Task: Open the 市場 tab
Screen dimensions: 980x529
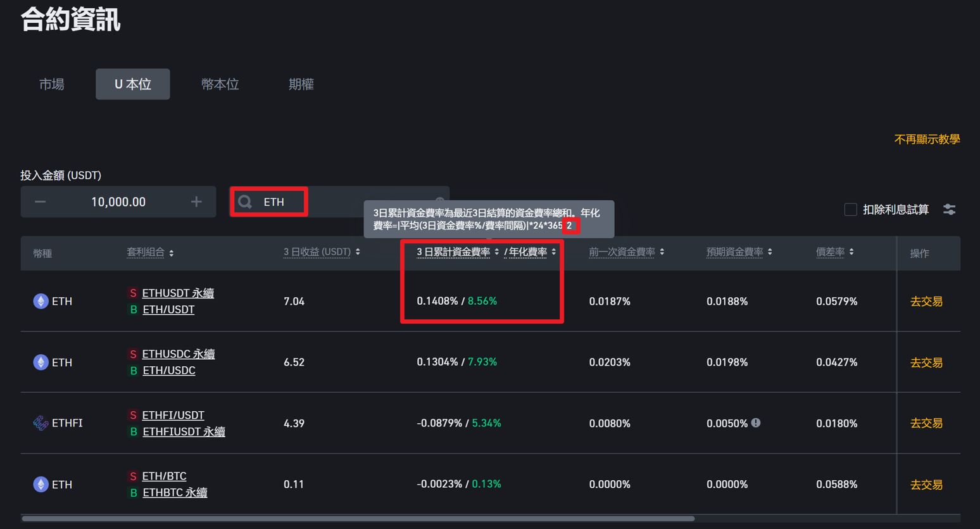Action: pos(52,84)
